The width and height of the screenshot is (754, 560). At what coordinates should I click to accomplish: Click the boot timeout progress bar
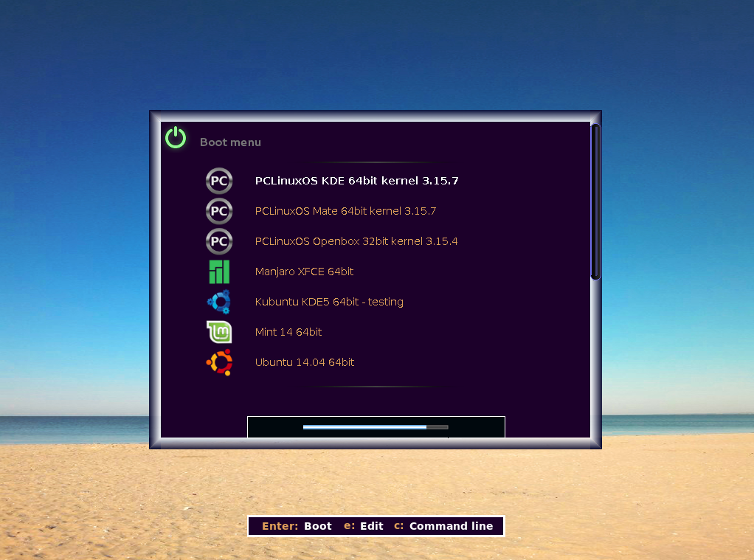tap(376, 426)
